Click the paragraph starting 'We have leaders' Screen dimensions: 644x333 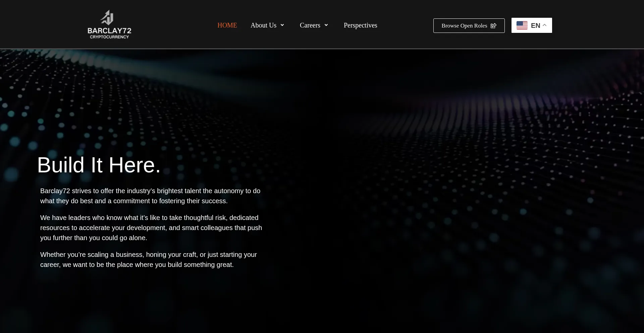[x=151, y=228]
